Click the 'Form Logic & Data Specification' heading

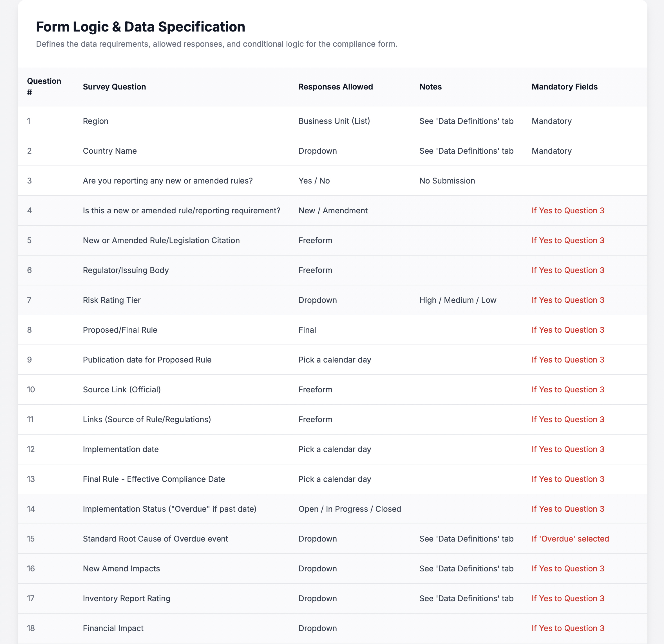pos(140,27)
